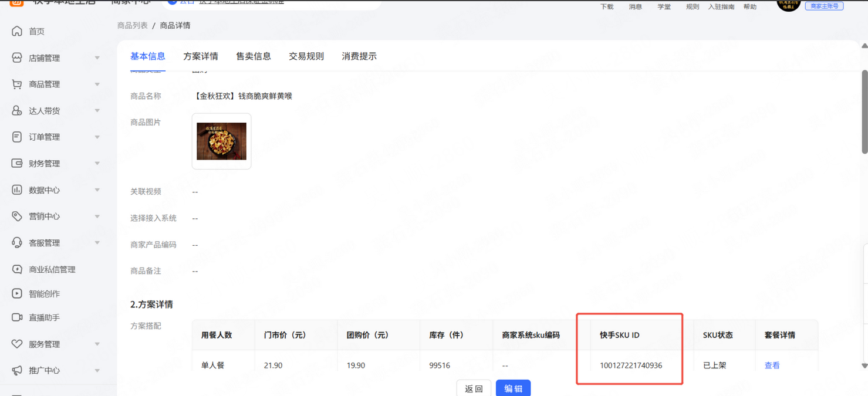Open the product image thumbnail
Image resolution: width=868 pixels, height=396 pixels.
(x=221, y=141)
